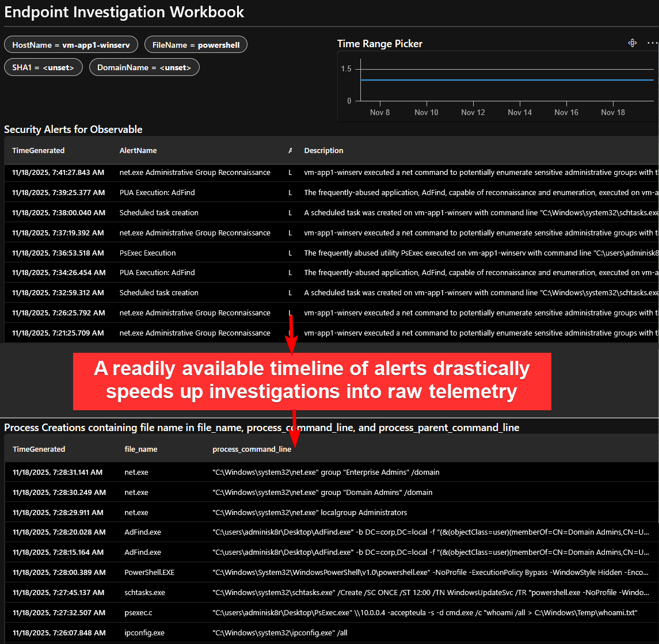The image size is (659, 644).
Task: Select the 7:39:25 PUA Execution: AdFind alert
Action: pyautogui.click(x=157, y=193)
